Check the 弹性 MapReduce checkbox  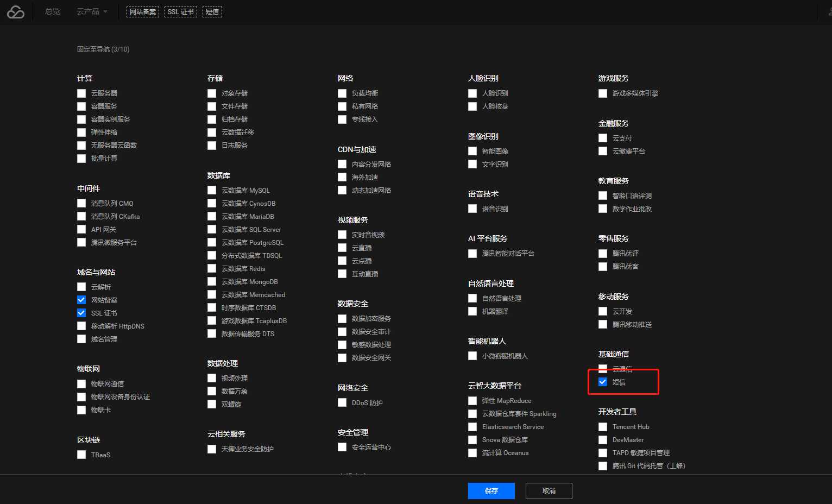(472, 401)
